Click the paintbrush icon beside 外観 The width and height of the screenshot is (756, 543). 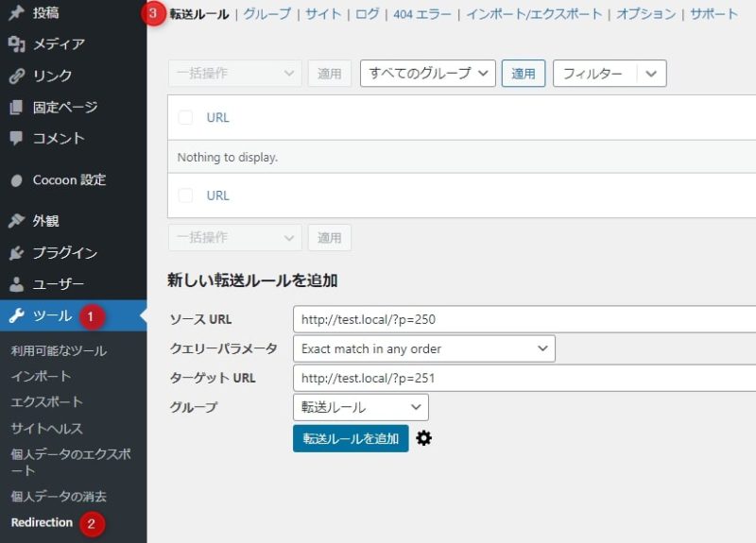(x=16, y=221)
